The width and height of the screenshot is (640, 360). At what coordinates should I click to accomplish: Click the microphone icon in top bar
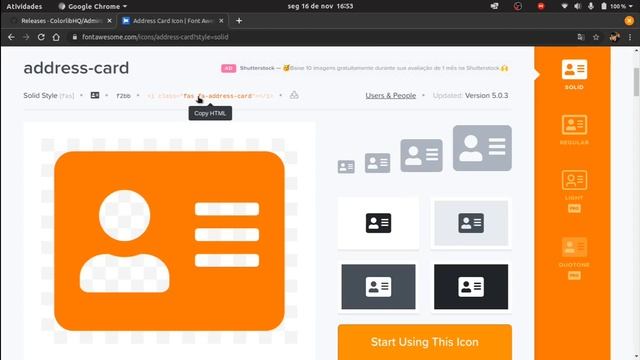[x=591, y=7]
